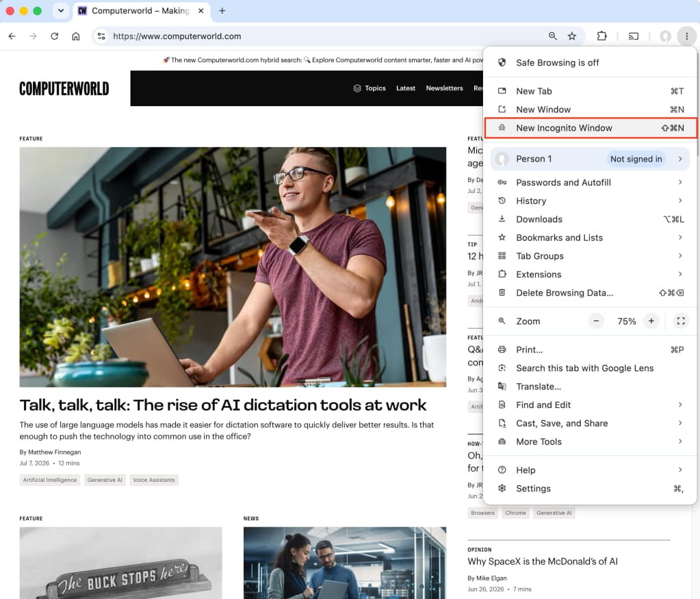Viewport: 700px width, 599px height.
Task: Click the browser back arrow
Action: tap(12, 36)
